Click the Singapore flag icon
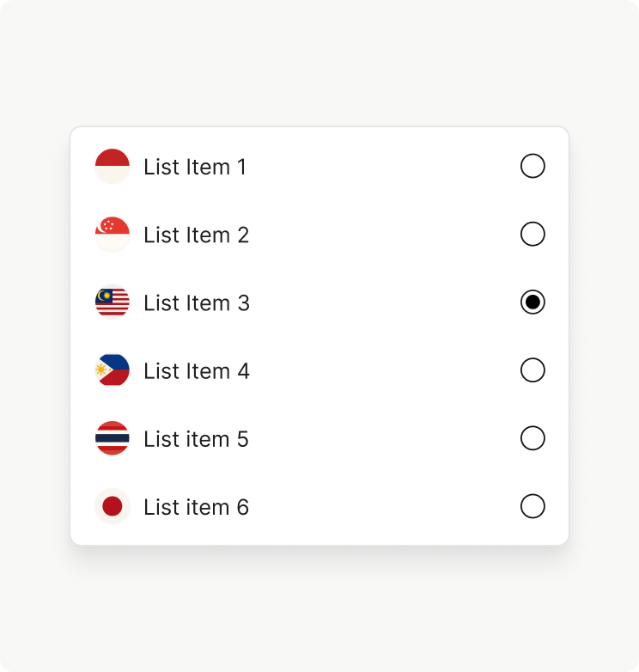The width and height of the screenshot is (639, 672). click(113, 234)
